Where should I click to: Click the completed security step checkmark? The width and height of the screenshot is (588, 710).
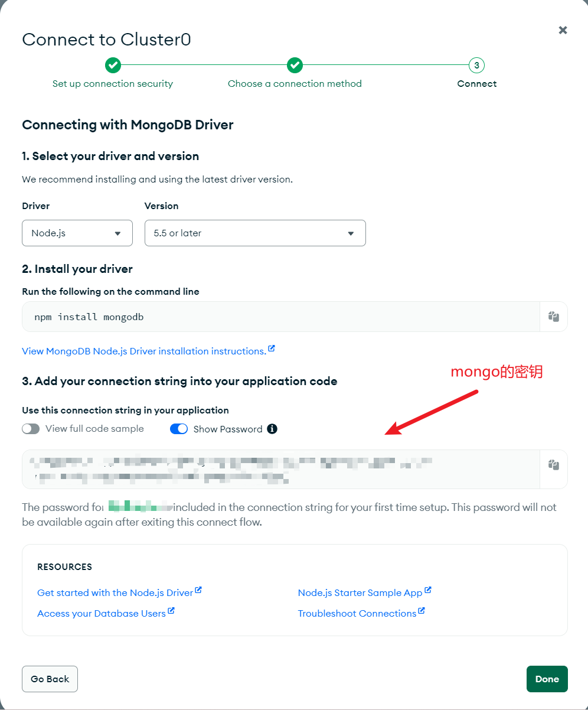pos(113,65)
